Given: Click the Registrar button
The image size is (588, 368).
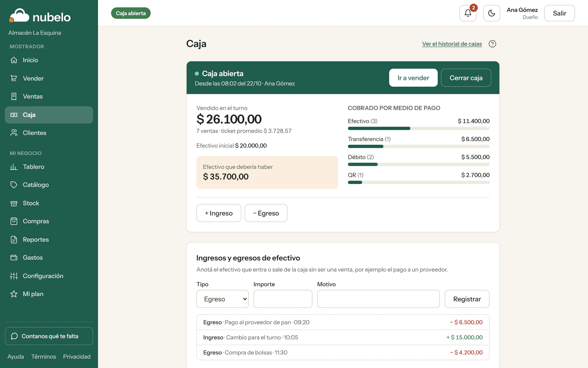Looking at the screenshot, I should (467, 299).
